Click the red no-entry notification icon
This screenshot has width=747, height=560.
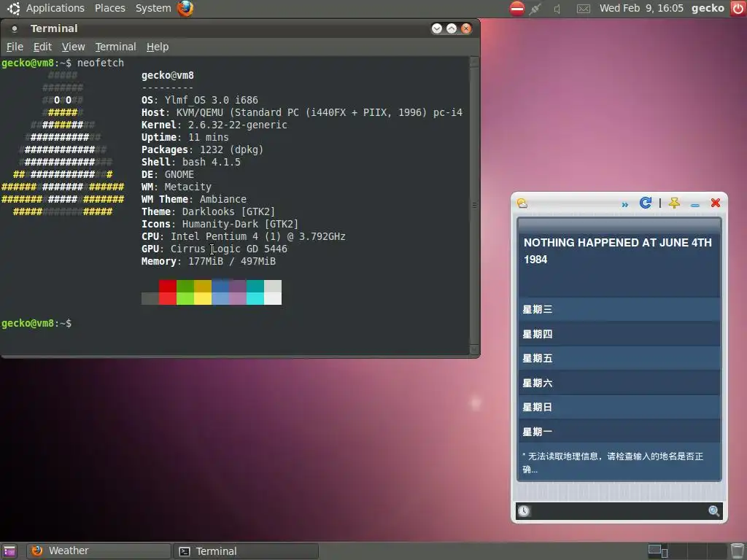tap(517, 9)
